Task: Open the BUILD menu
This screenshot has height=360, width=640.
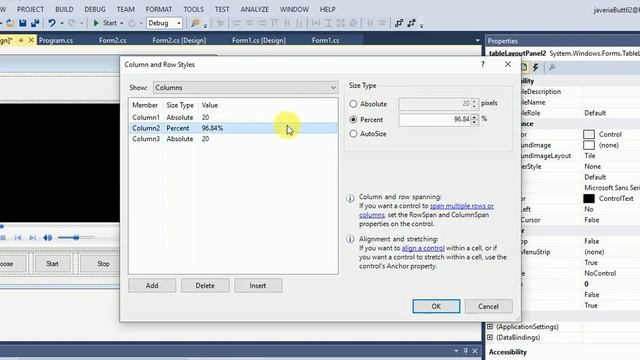Action: (x=64, y=9)
